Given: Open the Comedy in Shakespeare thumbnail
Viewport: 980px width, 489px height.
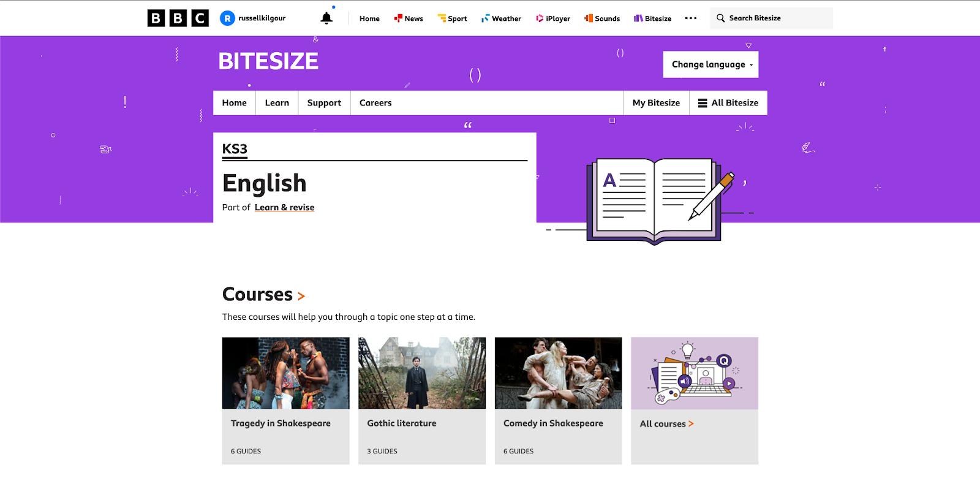Looking at the screenshot, I should 558,373.
